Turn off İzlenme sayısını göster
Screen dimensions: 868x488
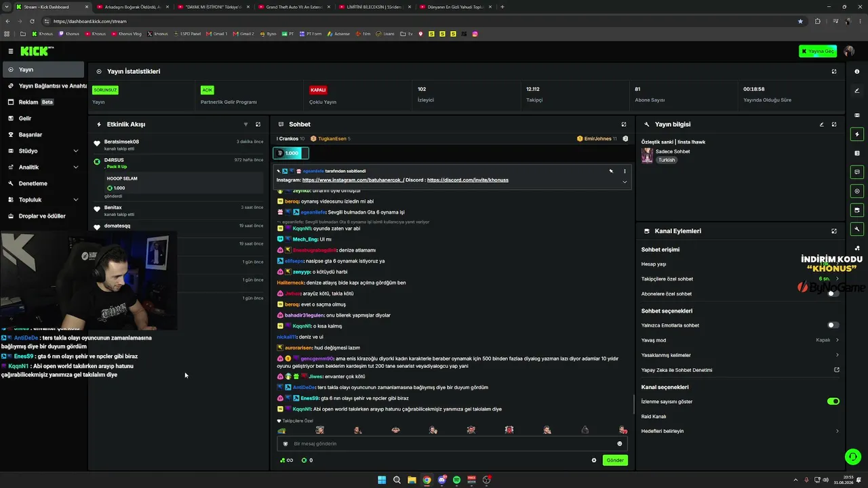tap(833, 401)
